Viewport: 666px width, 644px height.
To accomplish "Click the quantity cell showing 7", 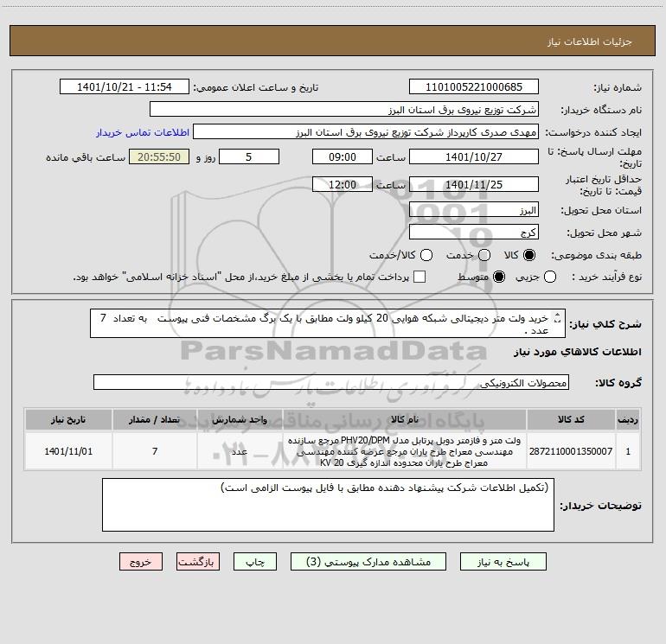I will pos(155,451).
